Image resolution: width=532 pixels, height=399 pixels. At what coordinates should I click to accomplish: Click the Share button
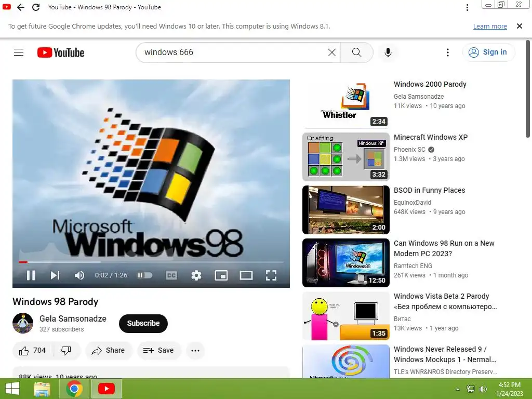pos(109,351)
